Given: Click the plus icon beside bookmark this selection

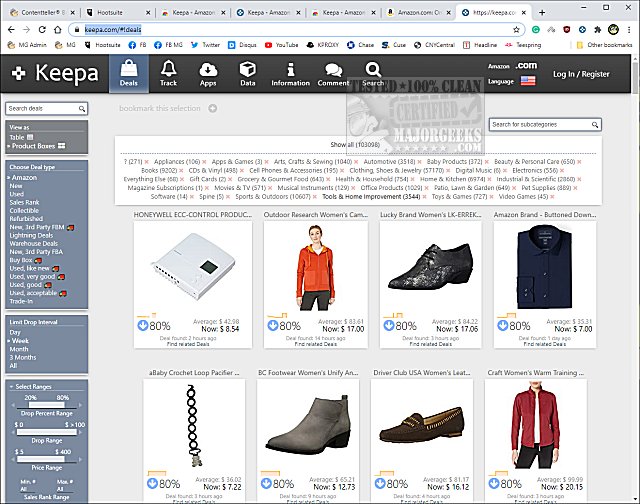Looking at the screenshot, I should [212, 108].
